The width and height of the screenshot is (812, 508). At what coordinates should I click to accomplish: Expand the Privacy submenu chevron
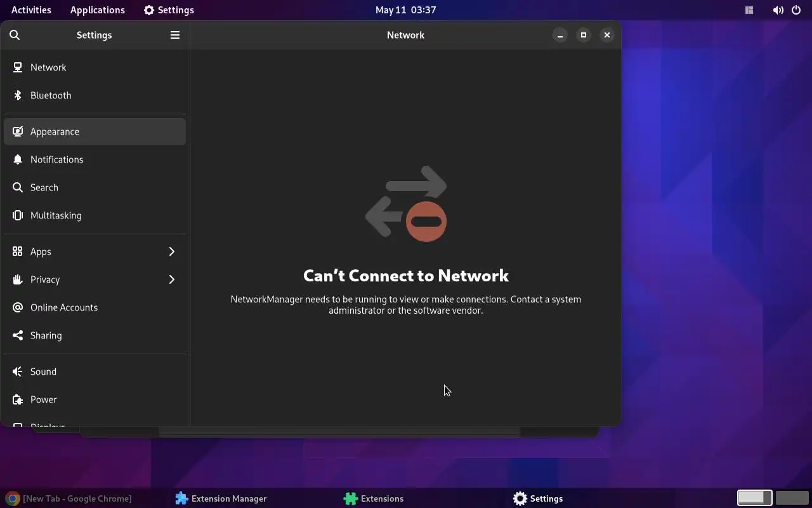click(x=172, y=279)
